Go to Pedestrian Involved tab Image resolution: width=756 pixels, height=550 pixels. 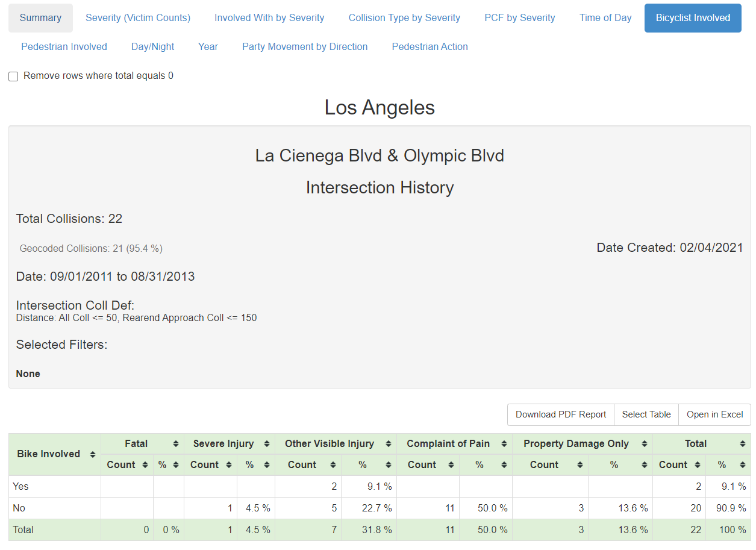64,47
